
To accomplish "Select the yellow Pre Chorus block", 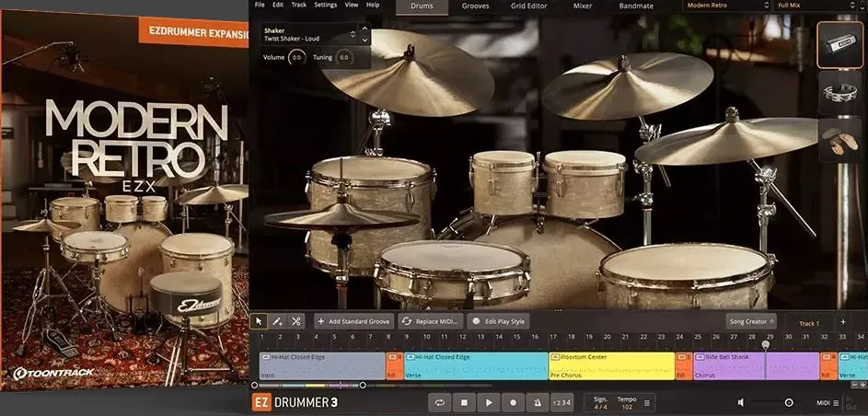I will pyautogui.click(x=612, y=366).
